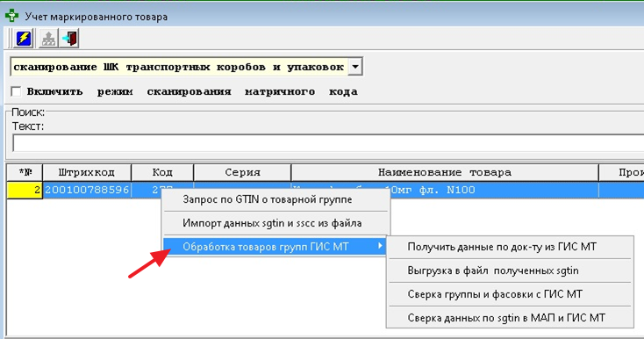Click the green cross application icon

[x=11, y=17]
